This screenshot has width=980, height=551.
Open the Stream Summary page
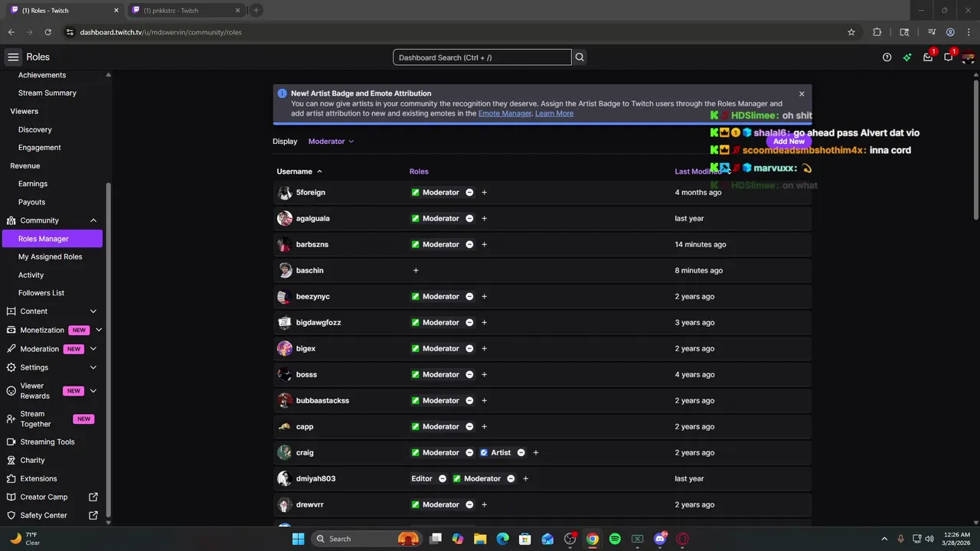tap(47, 93)
